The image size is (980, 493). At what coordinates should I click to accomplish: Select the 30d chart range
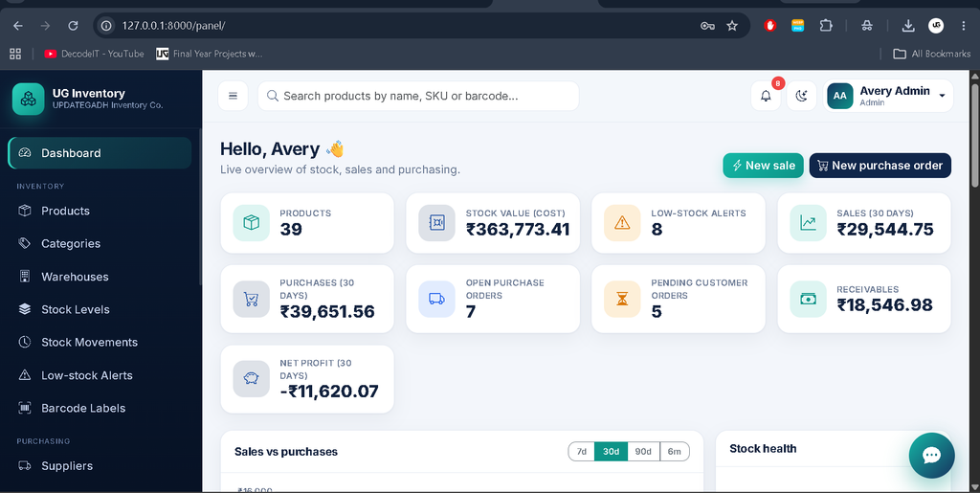pyautogui.click(x=612, y=451)
